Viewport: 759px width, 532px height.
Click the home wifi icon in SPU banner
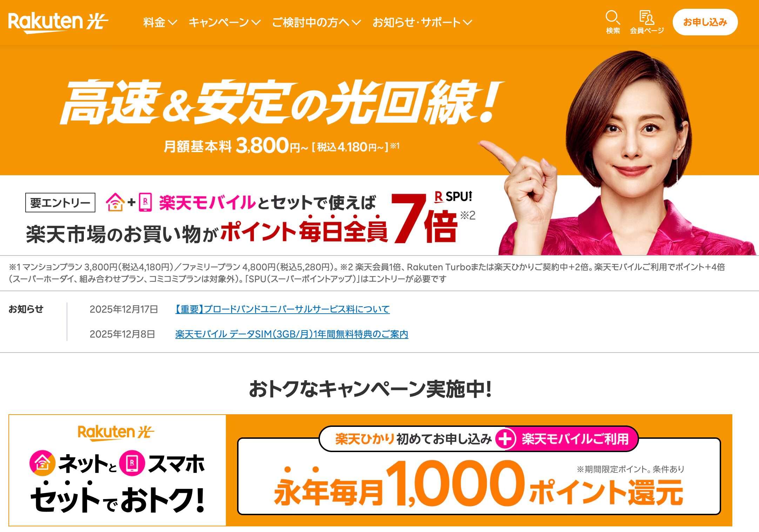(x=115, y=202)
